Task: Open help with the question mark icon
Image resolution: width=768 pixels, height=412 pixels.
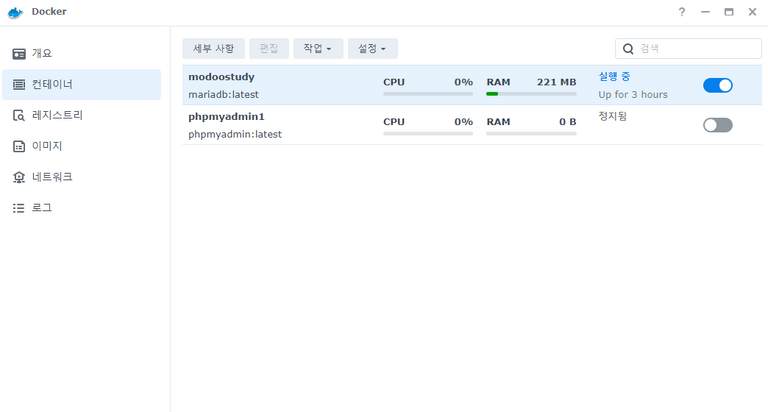Action: click(x=682, y=12)
